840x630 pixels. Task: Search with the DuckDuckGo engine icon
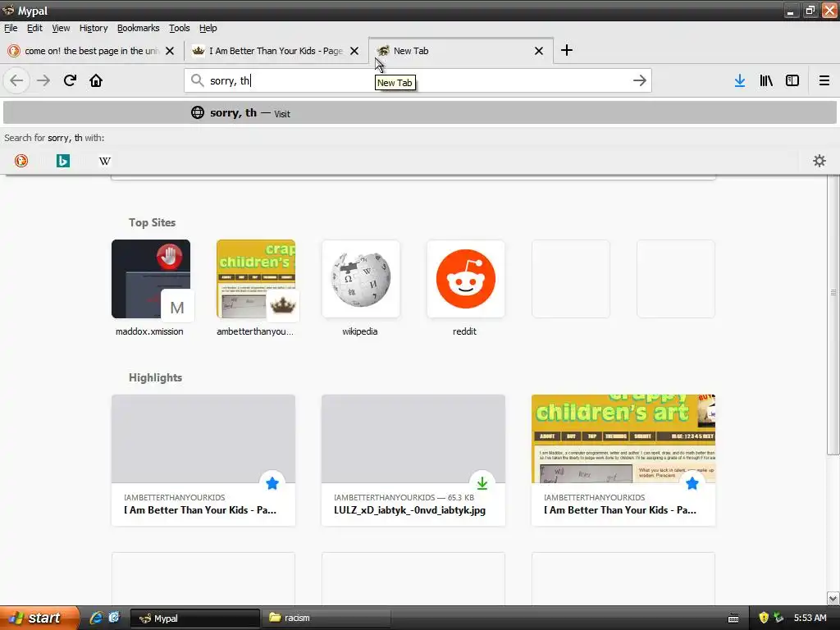(x=21, y=161)
